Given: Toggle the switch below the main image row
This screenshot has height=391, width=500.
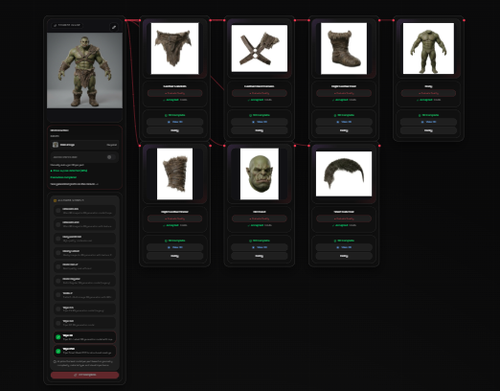Looking at the screenshot, I should [111, 157].
